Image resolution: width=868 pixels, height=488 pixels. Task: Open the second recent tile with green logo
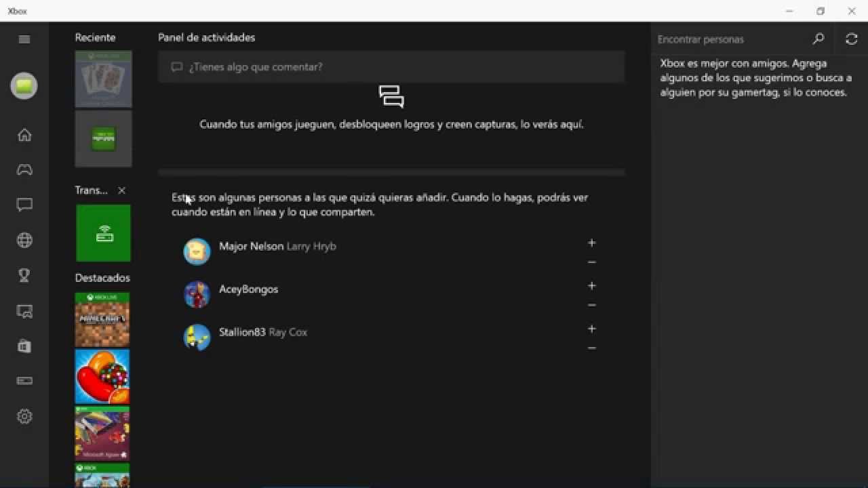(x=103, y=138)
